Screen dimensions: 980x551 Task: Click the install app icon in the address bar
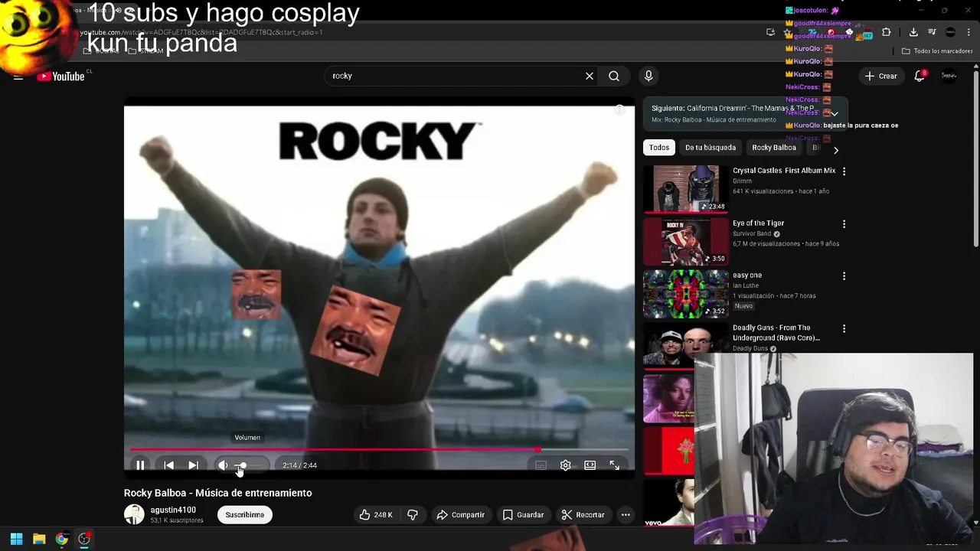click(x=770, y=32)
